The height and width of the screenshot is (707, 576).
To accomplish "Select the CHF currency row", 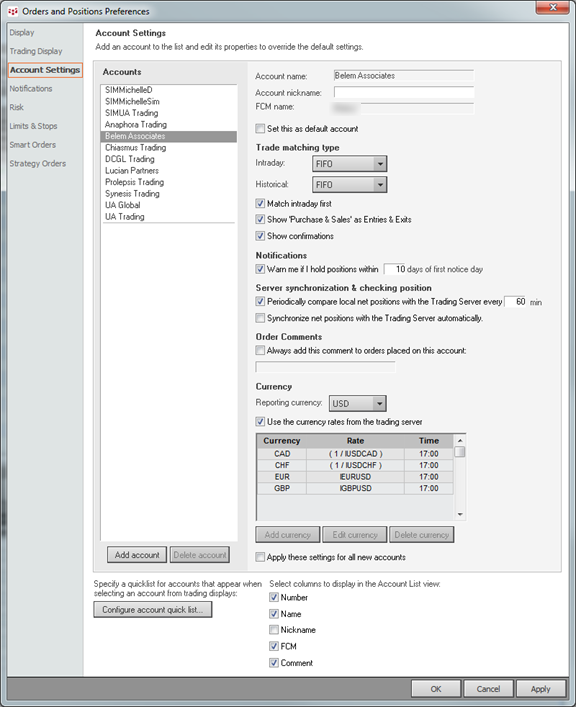I will pos(355,465).
